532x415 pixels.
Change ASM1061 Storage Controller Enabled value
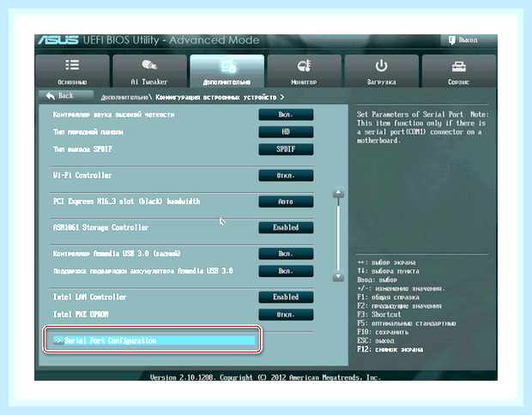[x=286, y=227]
